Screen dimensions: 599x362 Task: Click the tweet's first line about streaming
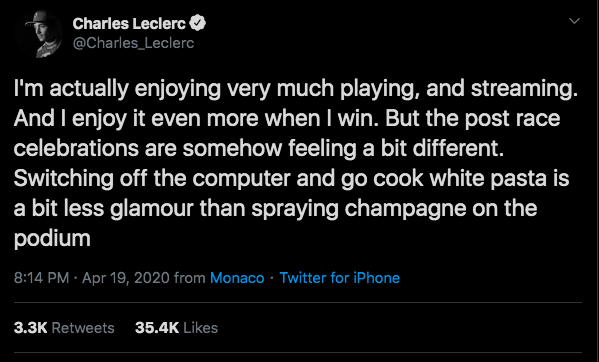pyautogui.click(x=296, y=89)
